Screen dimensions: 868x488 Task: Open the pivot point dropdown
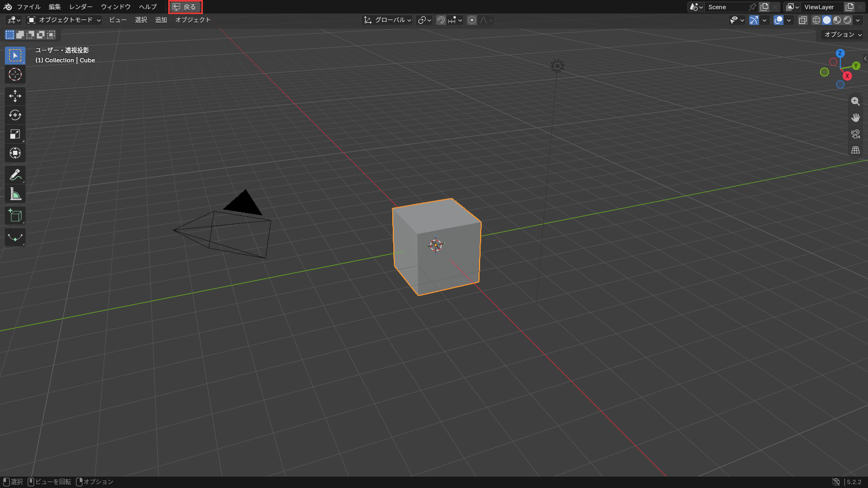click(425, 20)
